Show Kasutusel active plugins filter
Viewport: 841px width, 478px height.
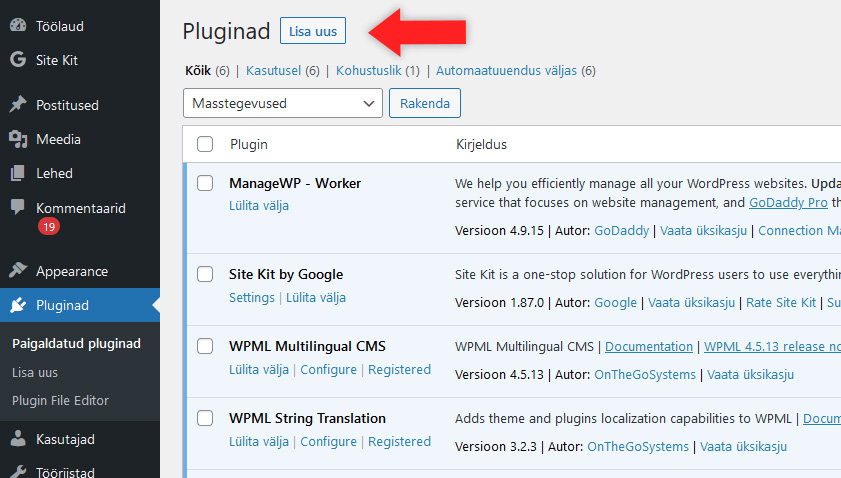coord(275,71)
